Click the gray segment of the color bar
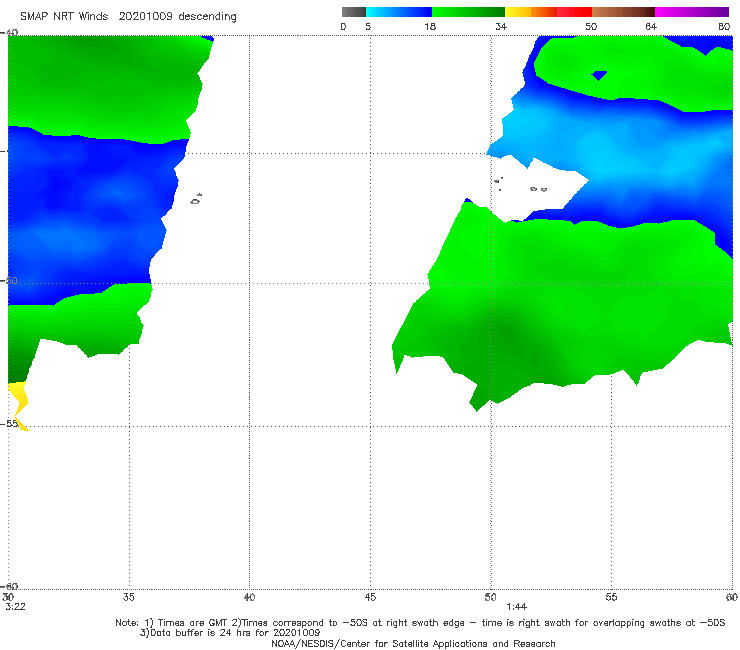This screenshot has width=740, height=650. 353,12
